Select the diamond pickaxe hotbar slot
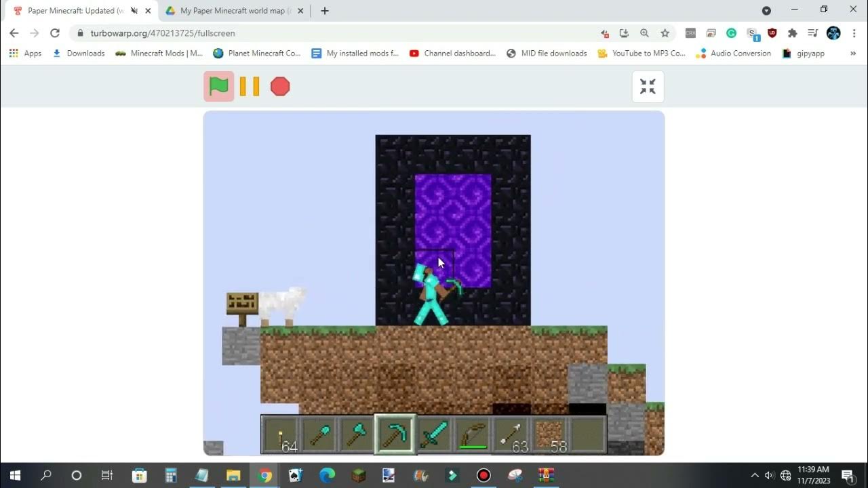 click(395, 434)
